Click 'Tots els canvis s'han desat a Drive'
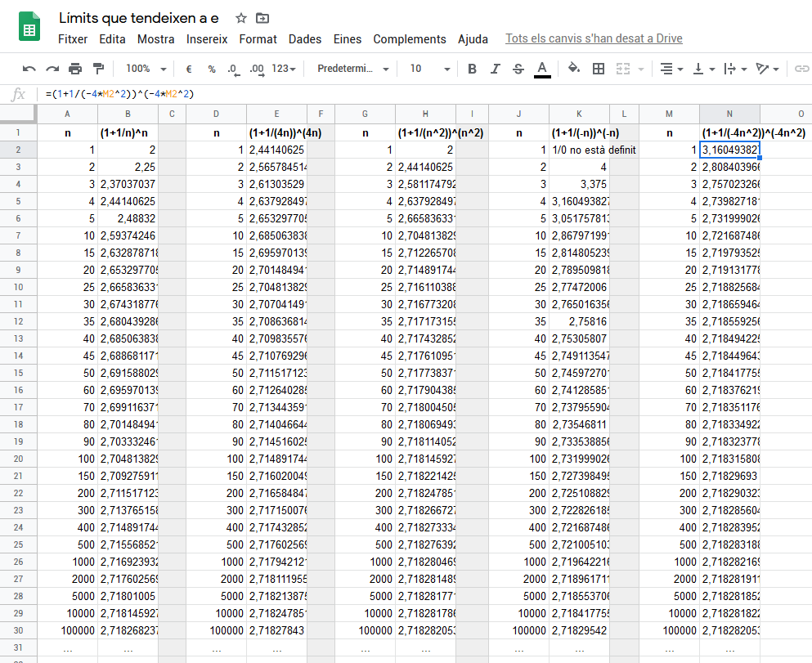Viewport: 812px width, 663px height. [x=594, y=38]
